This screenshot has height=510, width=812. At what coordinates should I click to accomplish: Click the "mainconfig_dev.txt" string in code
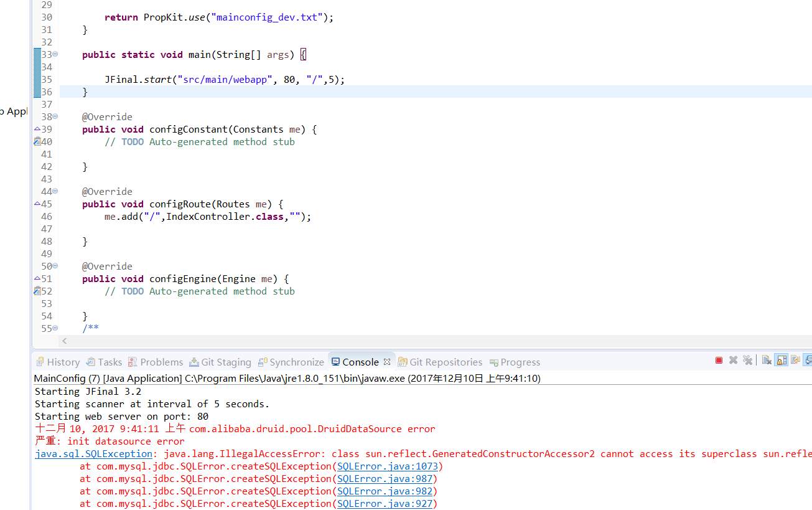point(269,17)
